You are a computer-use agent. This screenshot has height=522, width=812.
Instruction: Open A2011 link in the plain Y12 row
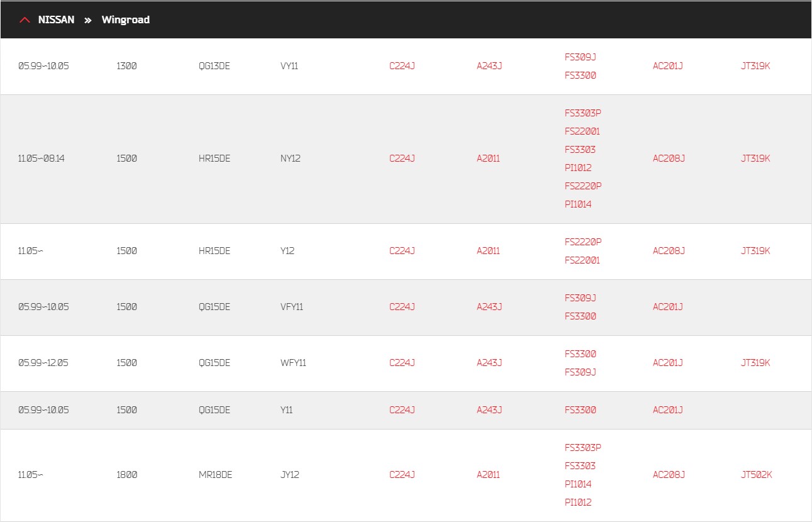[x=488, y=251]
